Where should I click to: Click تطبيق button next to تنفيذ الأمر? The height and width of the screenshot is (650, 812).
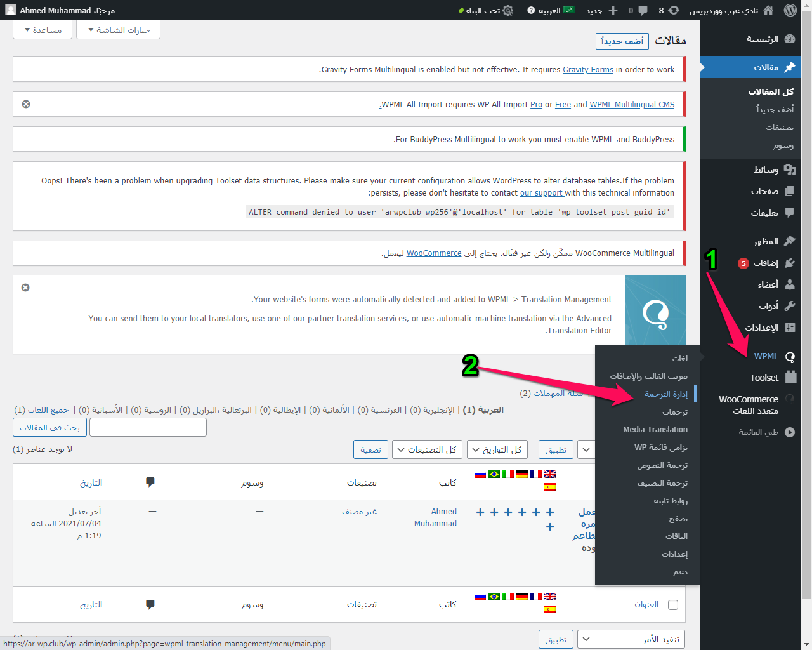(556, 639)
